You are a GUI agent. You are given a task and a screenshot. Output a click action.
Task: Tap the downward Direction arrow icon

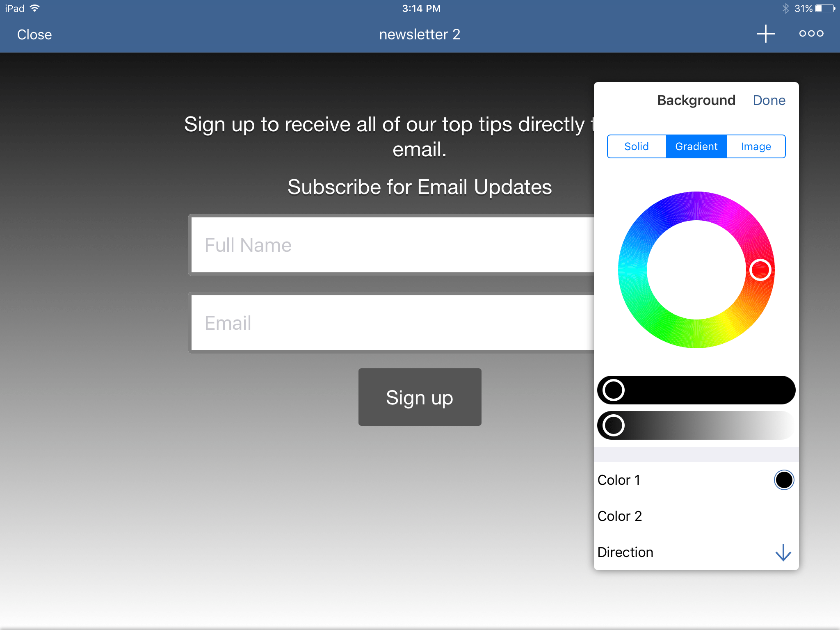(783, 552)
